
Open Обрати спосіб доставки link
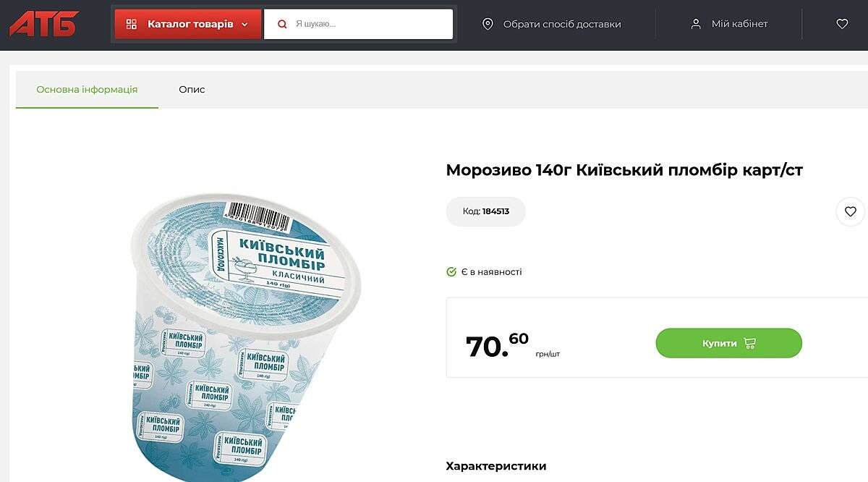coord(562,24)
